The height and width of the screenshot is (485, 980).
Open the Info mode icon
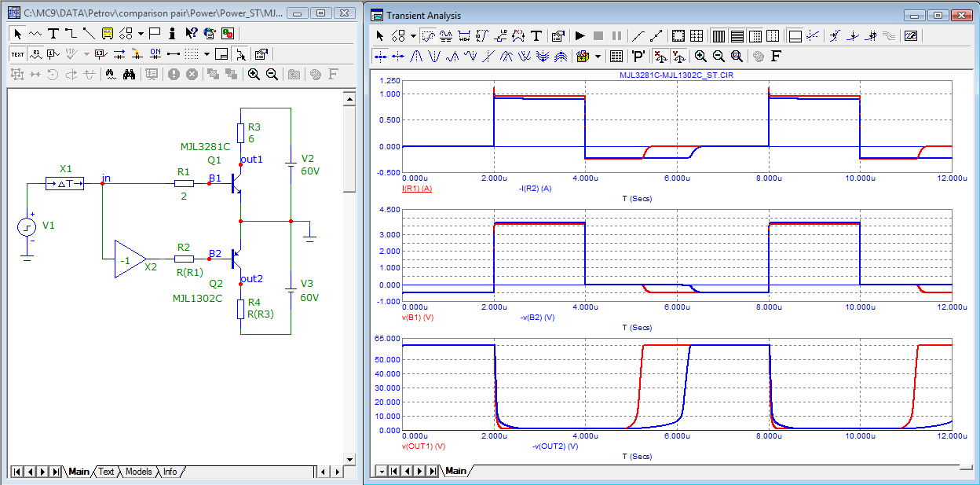point(172,34)
